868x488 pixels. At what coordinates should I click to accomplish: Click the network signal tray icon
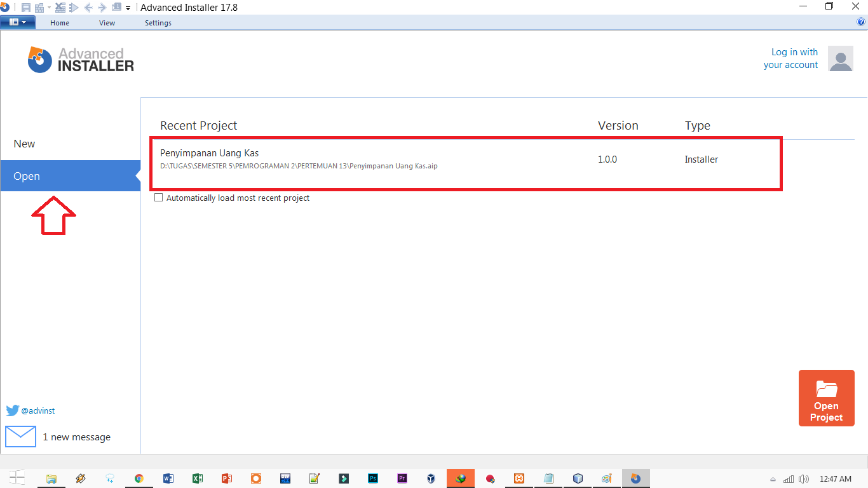coord(789,479)
